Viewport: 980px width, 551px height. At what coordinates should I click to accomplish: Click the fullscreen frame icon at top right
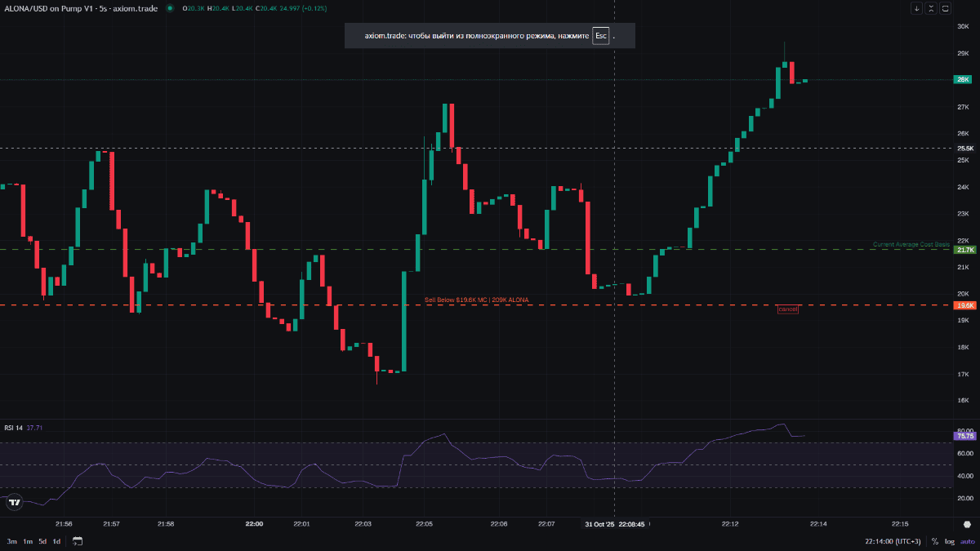tap(946, 8)
